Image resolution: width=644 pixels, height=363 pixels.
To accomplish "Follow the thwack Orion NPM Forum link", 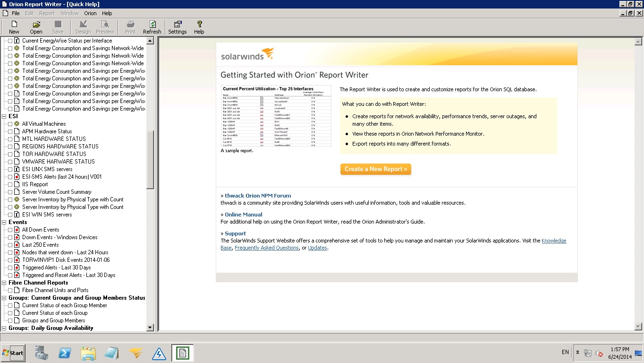I will pyautogui.click(x=258, y=196).
